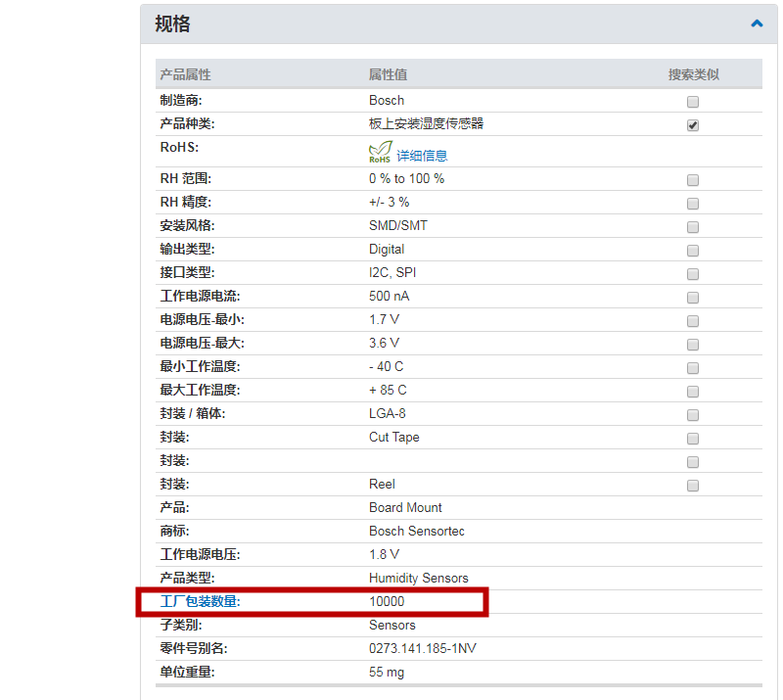This screenshot has height=700, width=783.
Task: Tick the 最小工作温度 checkbox
Action: tap(693, 368)
